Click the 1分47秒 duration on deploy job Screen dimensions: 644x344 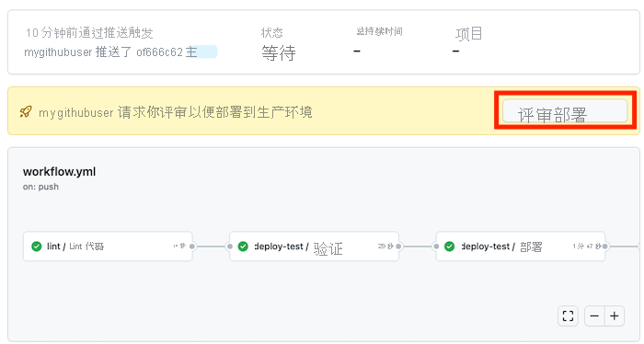587,247
